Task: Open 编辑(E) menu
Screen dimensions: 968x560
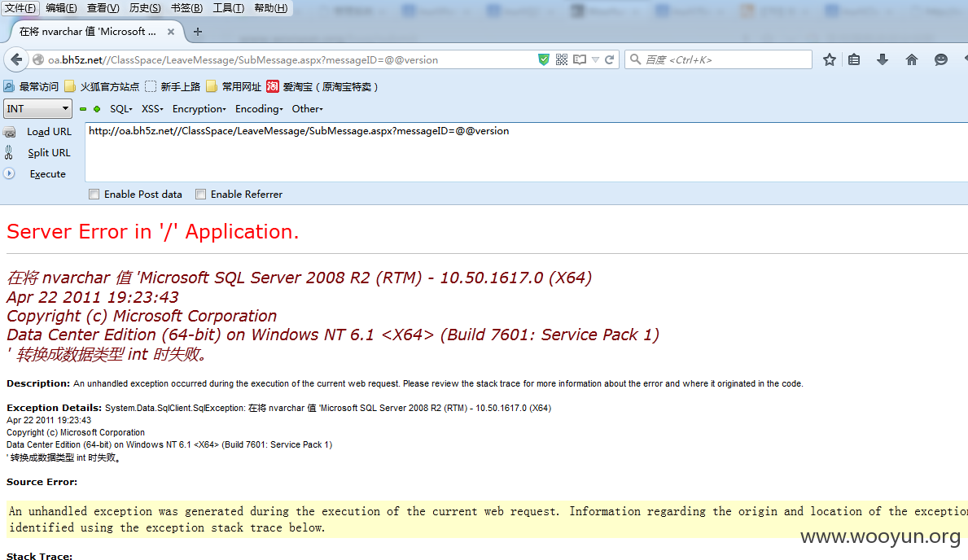Action: (x=61, y=8)
